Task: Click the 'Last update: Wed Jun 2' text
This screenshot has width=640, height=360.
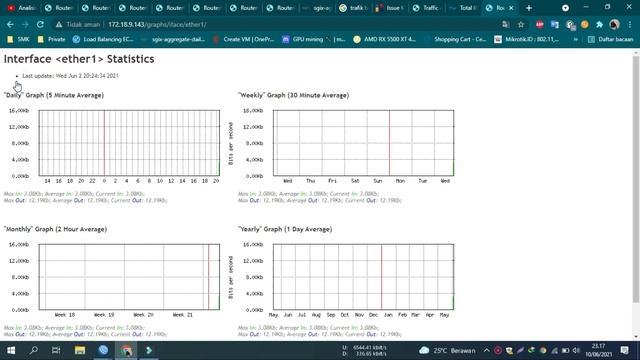Action: pos(70,76)
